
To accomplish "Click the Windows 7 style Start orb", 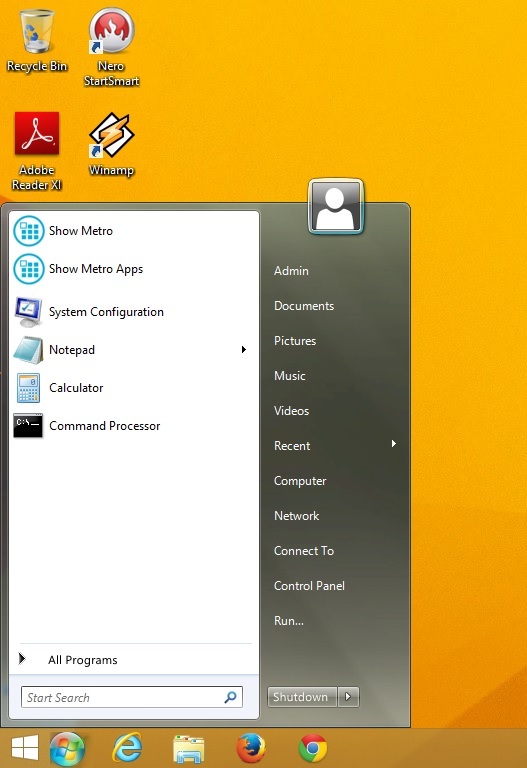I will (67, 748).
